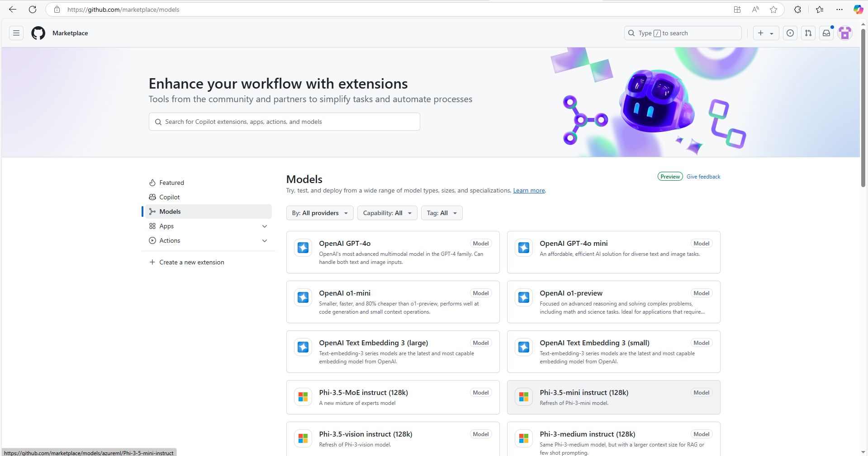
Task: Add page to favorites with the star icon
Action: pos(773,9)
